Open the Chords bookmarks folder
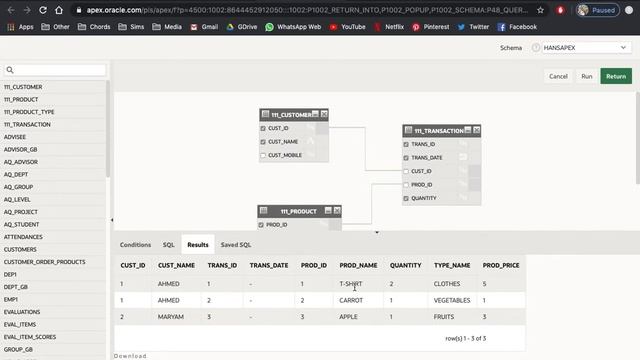This screenshot has height=360, width=640. click(94, 27)
